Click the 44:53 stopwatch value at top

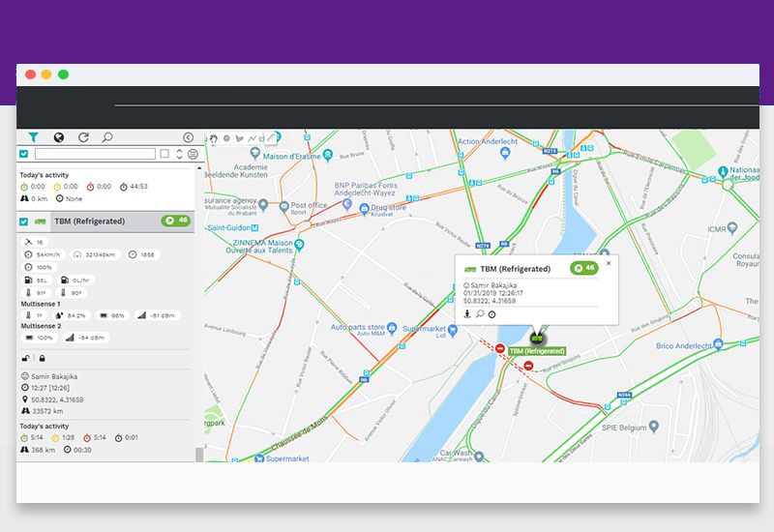138,187
